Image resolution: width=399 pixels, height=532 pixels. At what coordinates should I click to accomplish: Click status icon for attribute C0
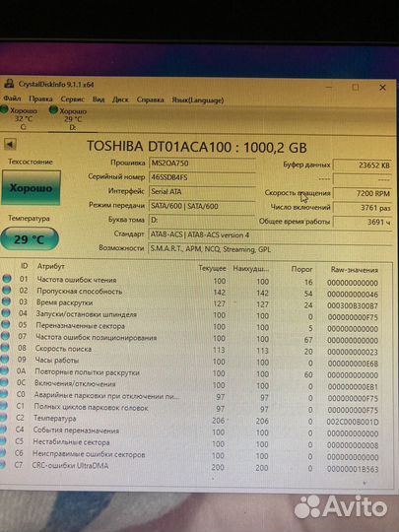[x=3, y=394]
